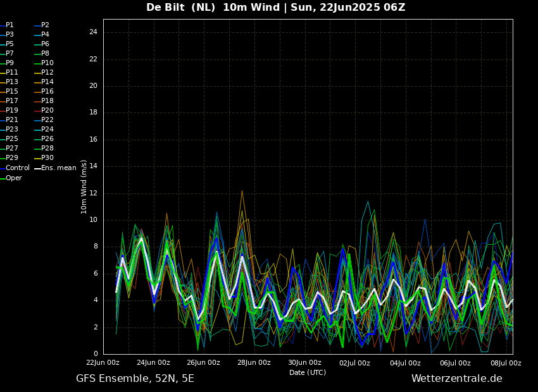Click the 22Jun 00z x-axis label
The image size is (538, 392).
point(103,363)
